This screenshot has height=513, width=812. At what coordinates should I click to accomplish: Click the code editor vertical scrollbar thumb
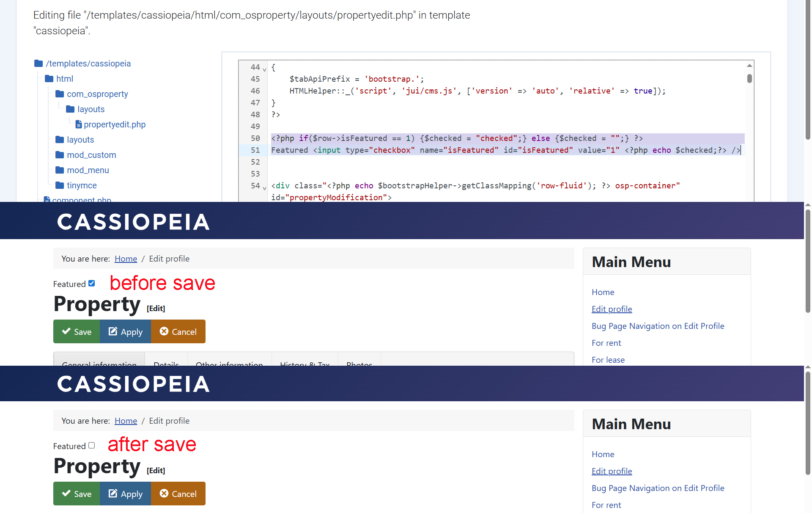[749, 78]
